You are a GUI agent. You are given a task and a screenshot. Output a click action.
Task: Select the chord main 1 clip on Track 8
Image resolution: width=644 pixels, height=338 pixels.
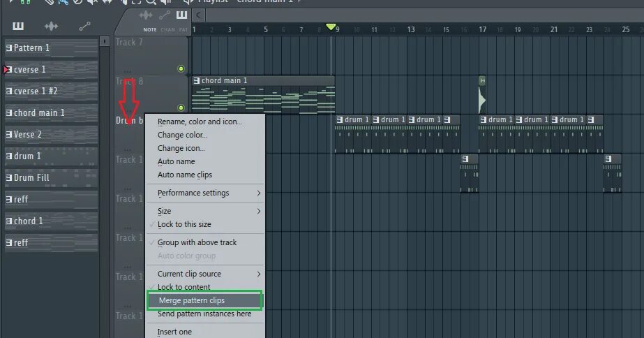(x=263, y=94)
